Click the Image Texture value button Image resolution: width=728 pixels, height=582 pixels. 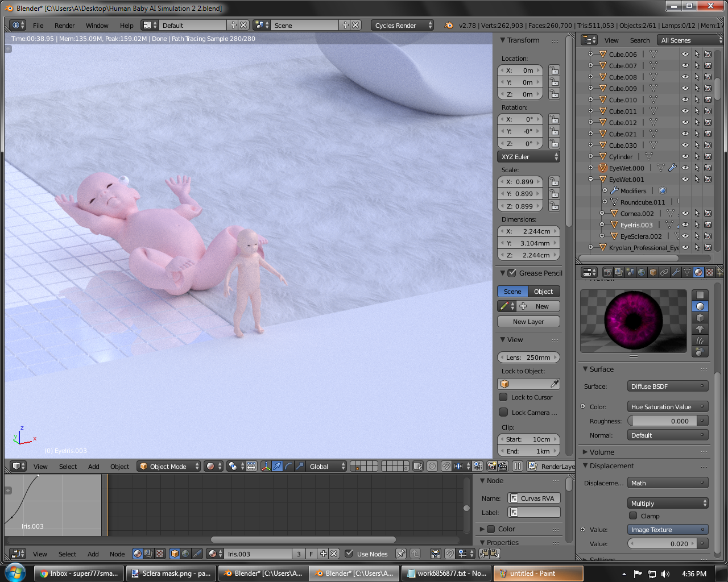point(668,530)
